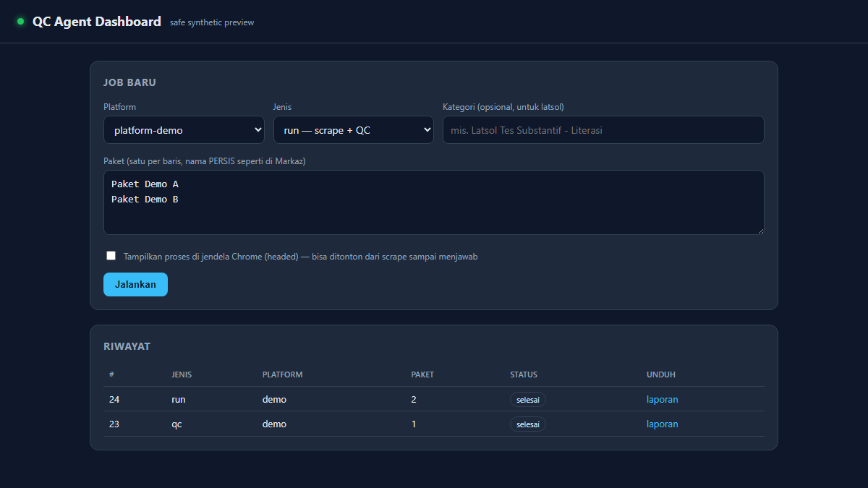Click the headed Chrome checkbox label text
Viewport: 868px width, 488px height.
300,257
